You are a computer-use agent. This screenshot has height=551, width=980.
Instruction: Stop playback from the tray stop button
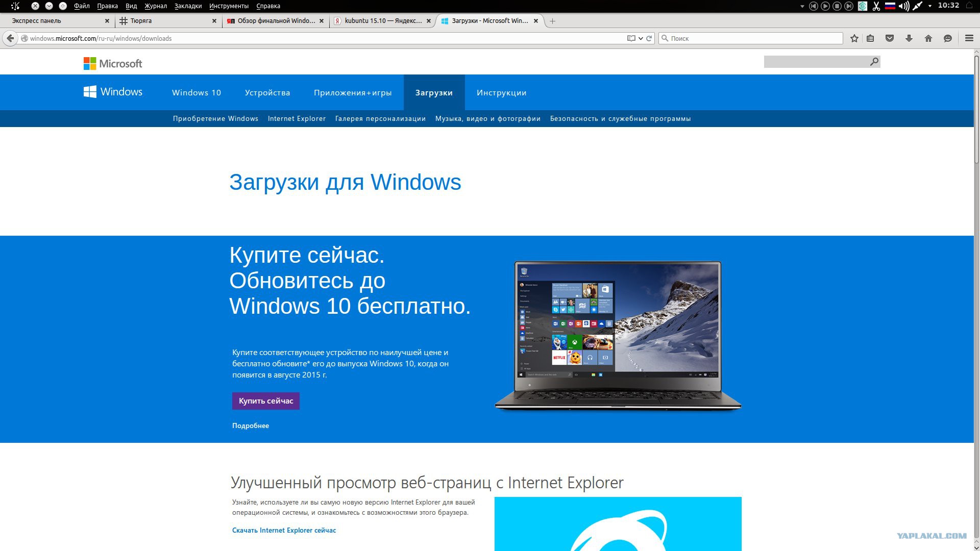point(837,6)
